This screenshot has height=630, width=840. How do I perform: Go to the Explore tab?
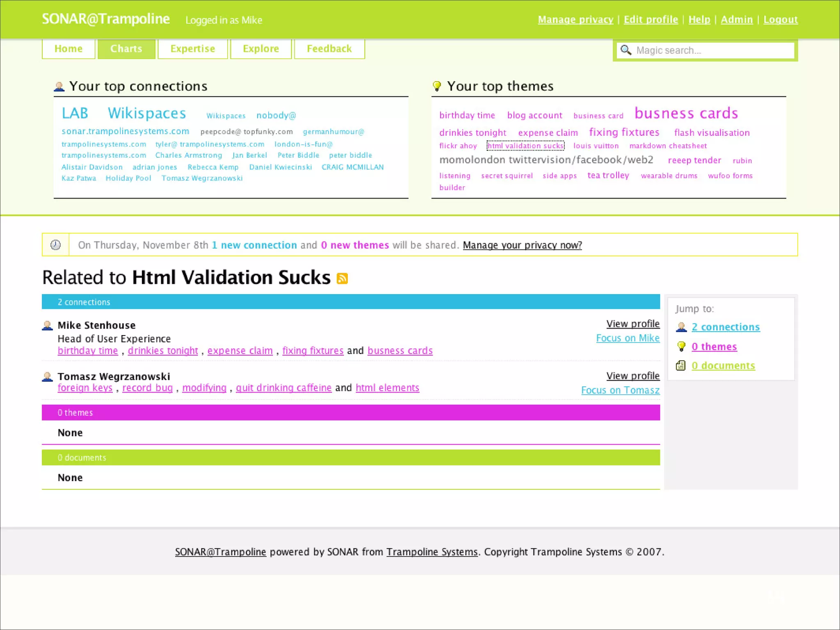coord(261,49)
